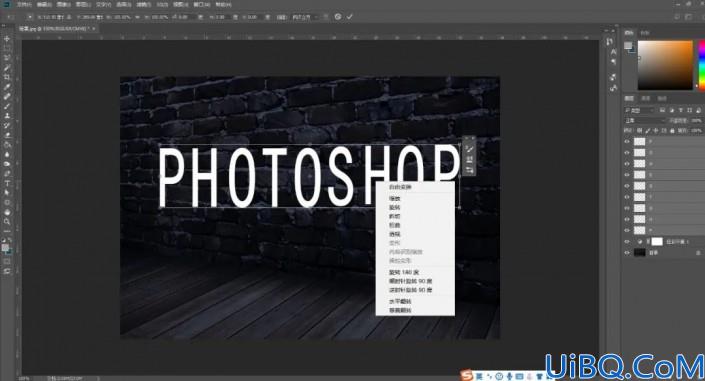705x381 pixels.
Task: Open the Character panel icon (A)
Action: point(613,52)
